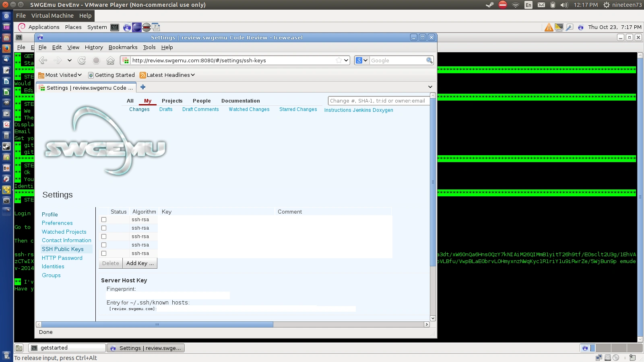644x362 pixels.
Task: Click the Add Key button
Action: (140, 263)
